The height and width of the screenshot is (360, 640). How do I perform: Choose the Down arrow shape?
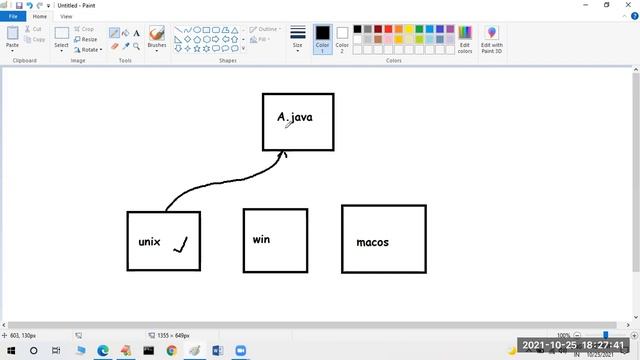tap(178, 49)
